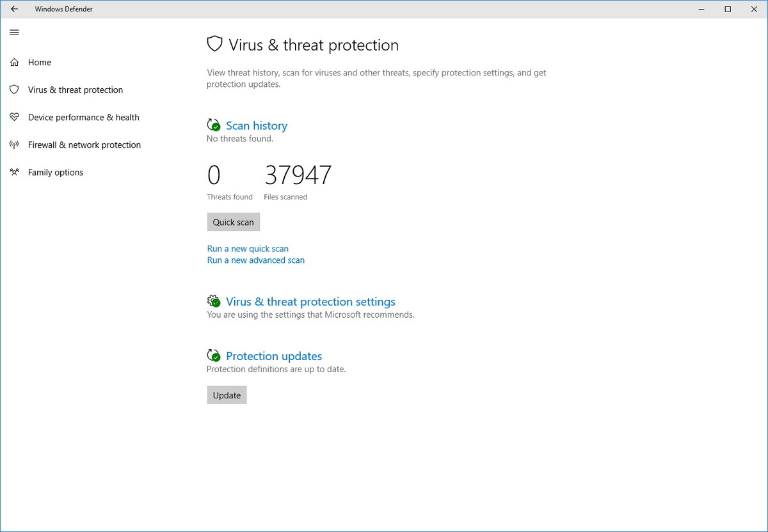This screenshot has width=768, height=532.
Task: Select Family options in the sidebar
Action: click(55, 172)
